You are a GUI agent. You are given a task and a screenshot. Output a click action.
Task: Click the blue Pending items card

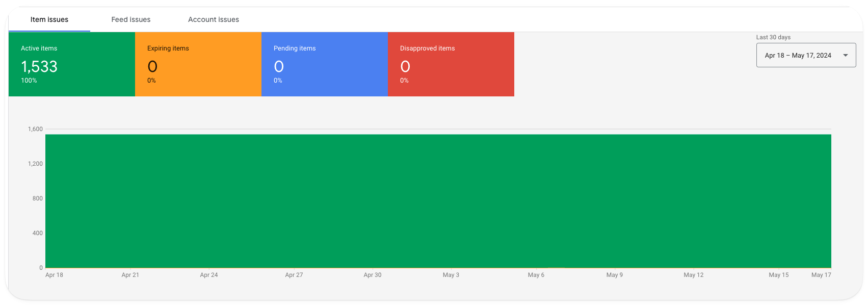point(325,64)
